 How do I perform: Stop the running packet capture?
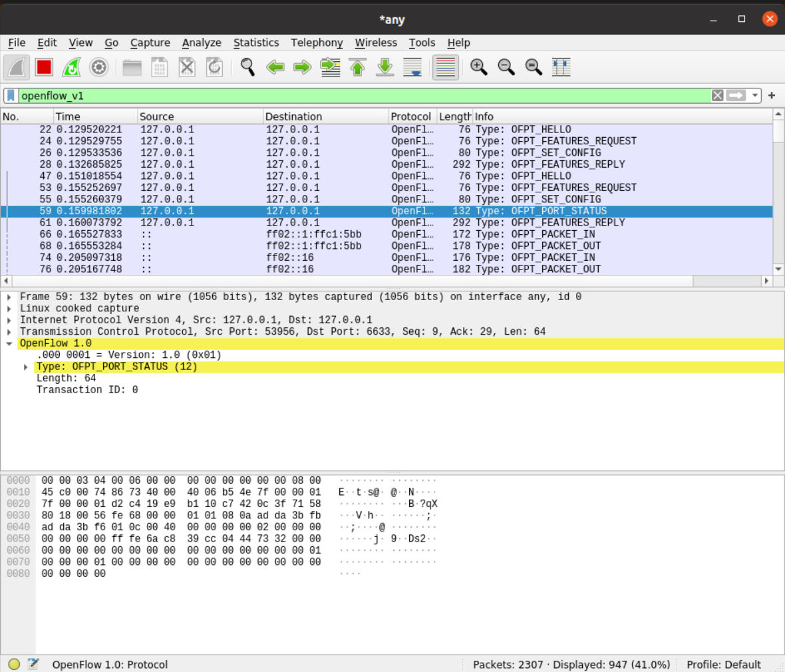point(45,67)
